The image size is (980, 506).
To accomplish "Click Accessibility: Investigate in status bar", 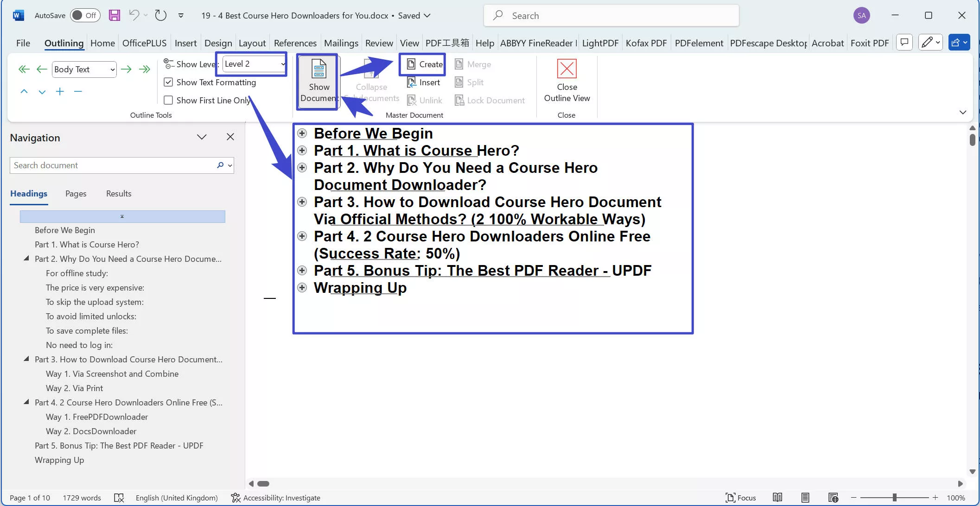I will pyautogui.click(x=275, y=498).
